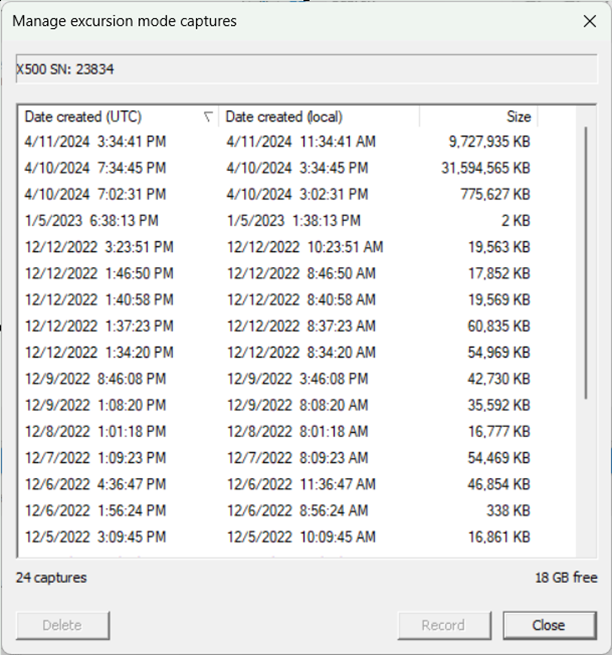Click local time 4/10/2024 3:02:31 PM

pos(297,194)
